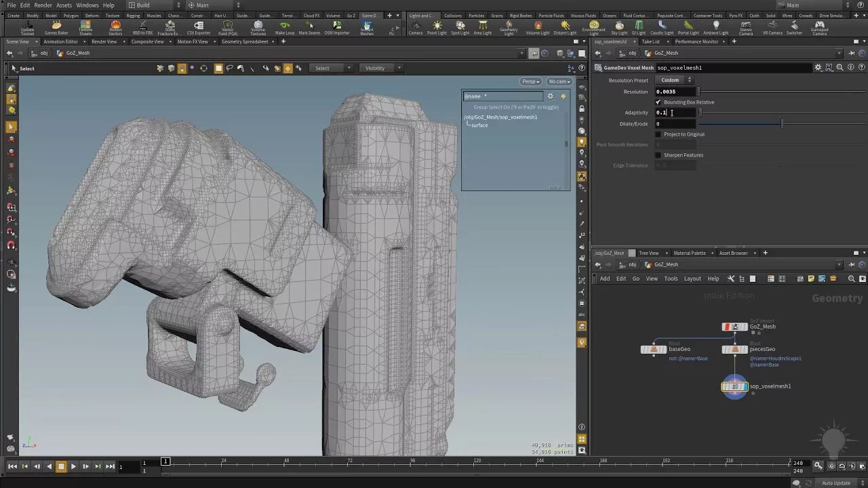
Task: Select the sop_voxelmesh1 node in network
Action: [734, 386]
